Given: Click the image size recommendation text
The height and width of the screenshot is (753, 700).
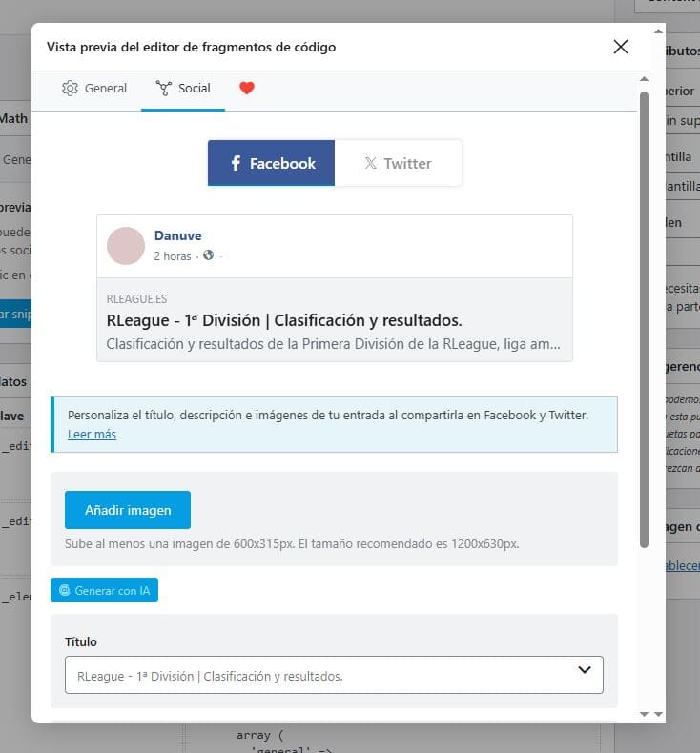Looking at the screenshot, I should click(292, 543).
